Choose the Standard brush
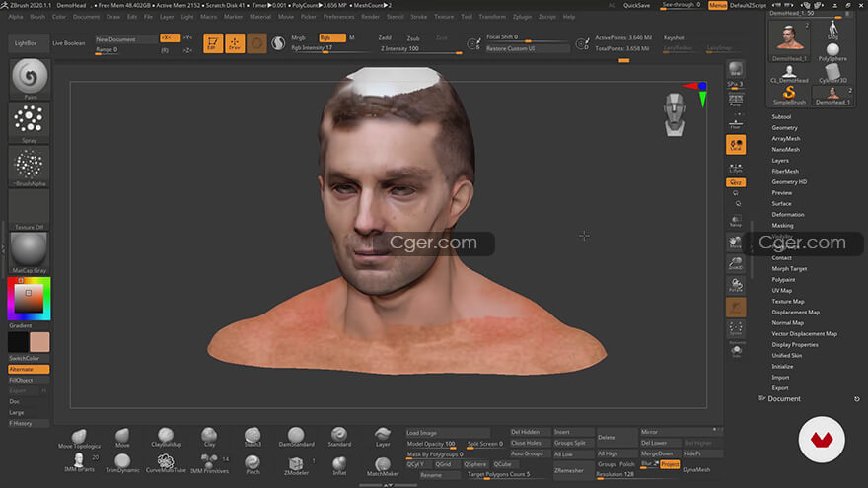 coord(339,437)
